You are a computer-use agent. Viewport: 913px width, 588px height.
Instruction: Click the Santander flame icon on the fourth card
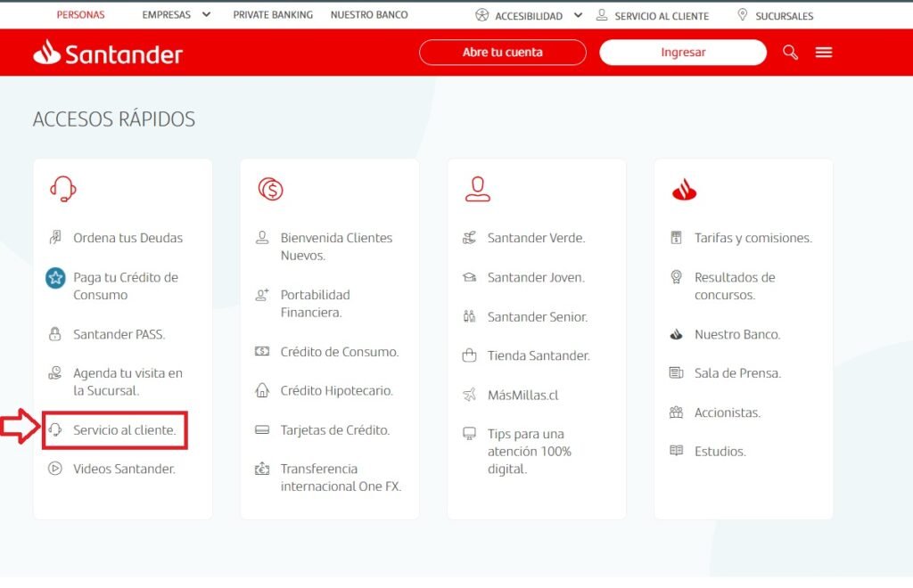point(683,187)
